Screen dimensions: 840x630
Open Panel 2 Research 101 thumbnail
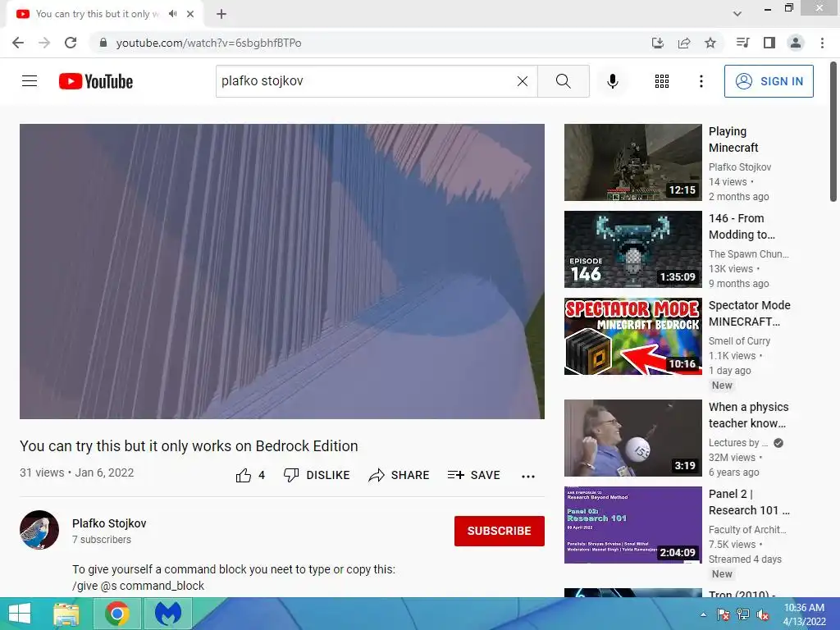[632, 525]
